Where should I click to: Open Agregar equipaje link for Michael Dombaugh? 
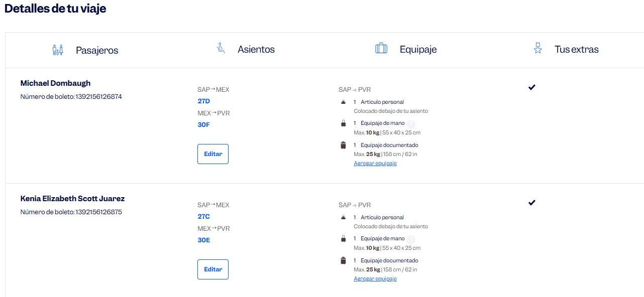tap(375, 164)
